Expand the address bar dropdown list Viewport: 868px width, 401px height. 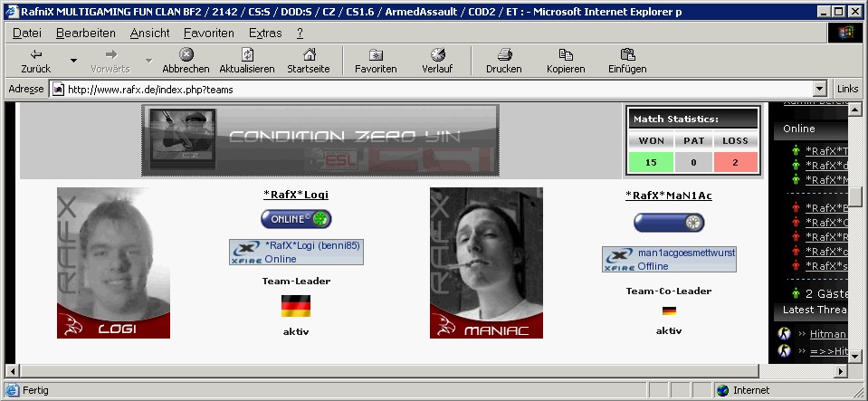click(820, 90)
